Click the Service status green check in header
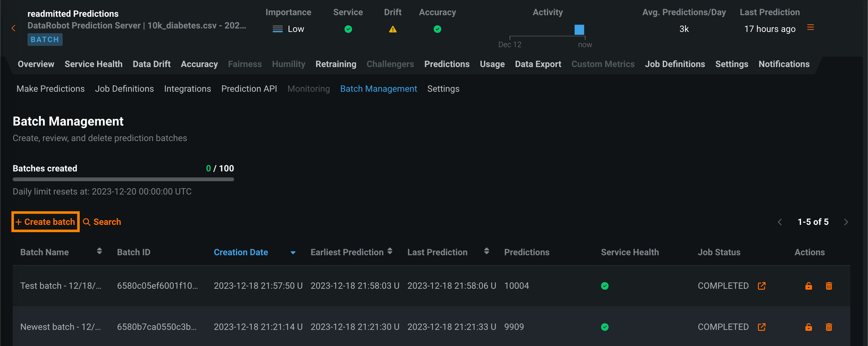The image size is (868, 346). point(348,29)
